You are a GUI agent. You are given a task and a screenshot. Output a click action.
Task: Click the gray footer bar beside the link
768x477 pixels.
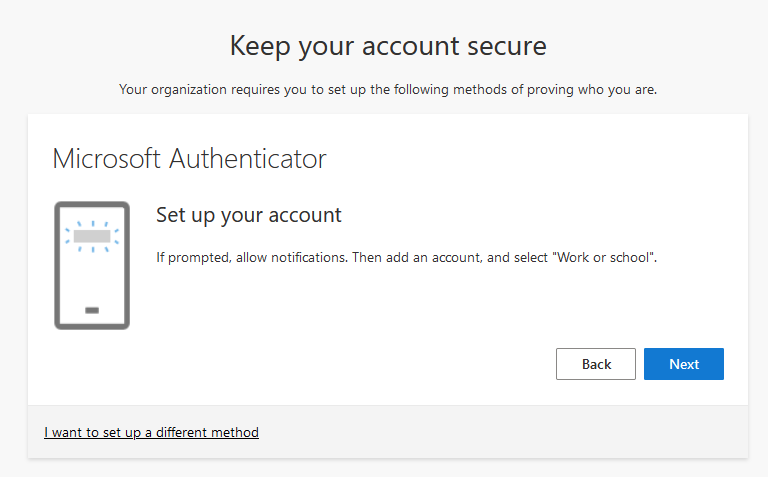point(500,433)
